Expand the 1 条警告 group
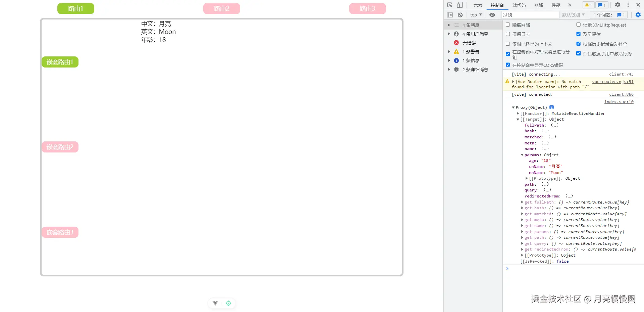The width and height of the screenshot is (644, 312). [x=449, y=52]
